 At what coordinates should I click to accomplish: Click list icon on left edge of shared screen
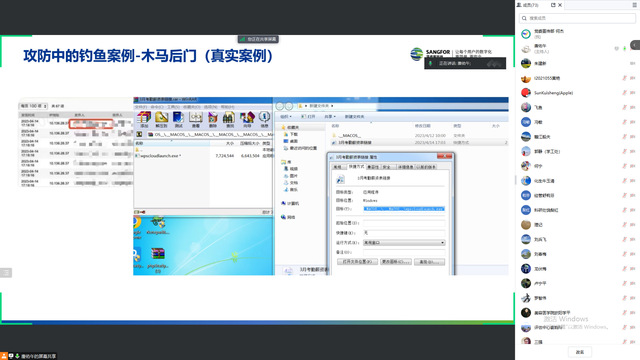pyautogui.click(x=6, y=272)
